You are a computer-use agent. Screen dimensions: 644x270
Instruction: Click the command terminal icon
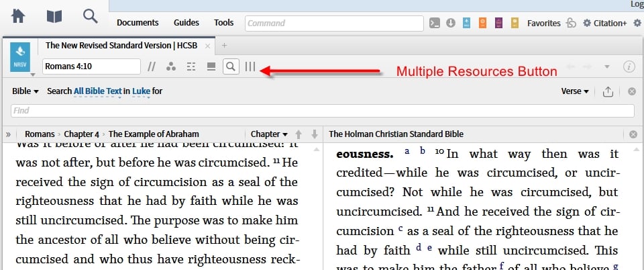tap(435, 23)
